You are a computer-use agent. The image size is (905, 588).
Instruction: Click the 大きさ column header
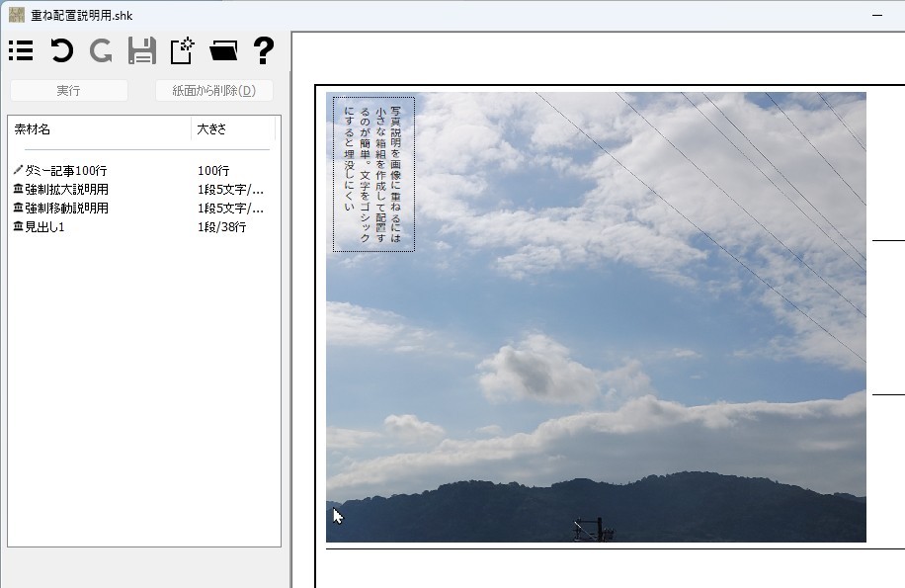(232, 129)
